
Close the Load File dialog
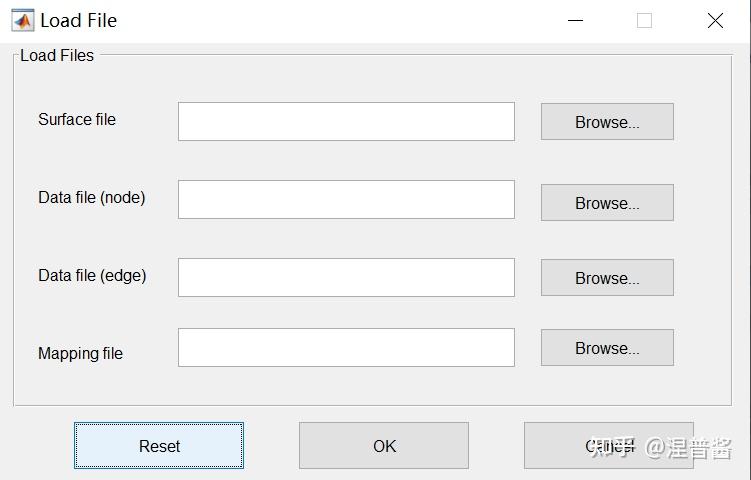pos(715,20)
